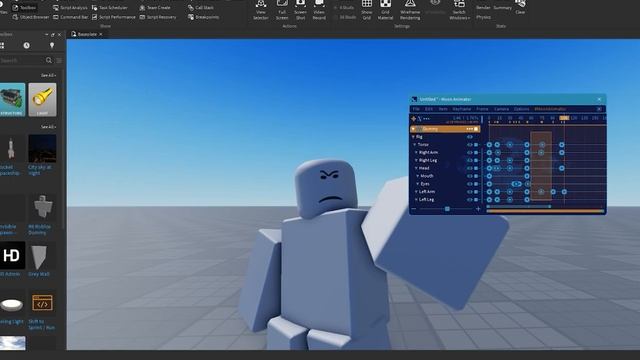Open the Toolbox panel button
Image resolution: width=640 pixels, height=360 pixels.
click(x=24, y=8)
